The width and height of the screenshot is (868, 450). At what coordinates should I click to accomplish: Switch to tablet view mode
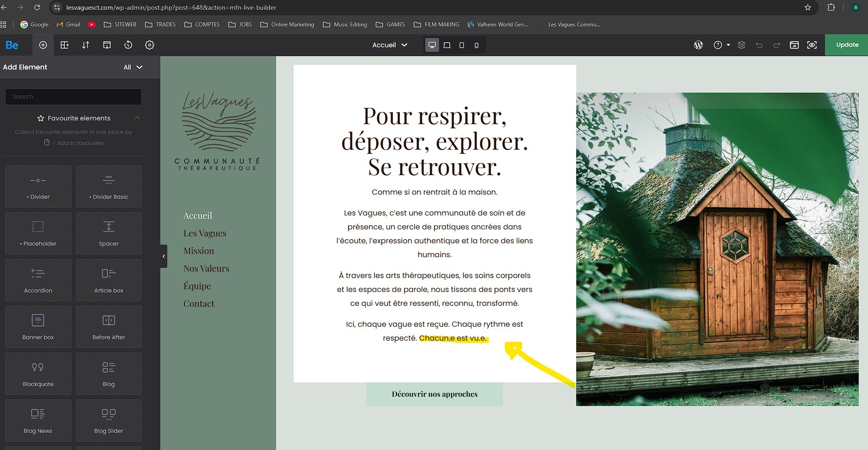coord(447,45)
